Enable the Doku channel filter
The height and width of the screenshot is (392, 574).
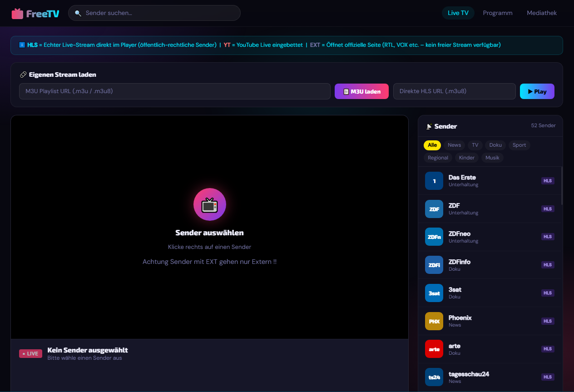(495, 145)
